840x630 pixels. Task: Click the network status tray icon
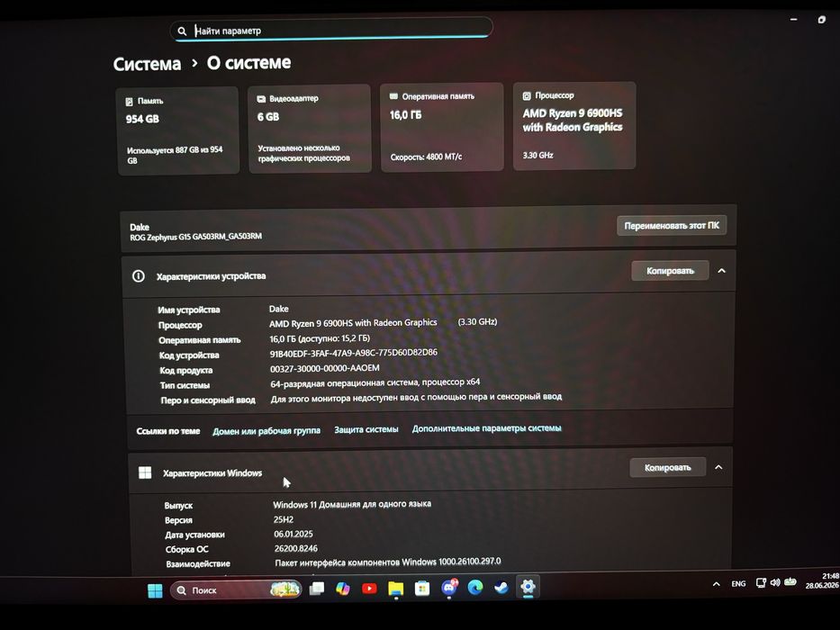pyautogui.click(x=761, y=583)
